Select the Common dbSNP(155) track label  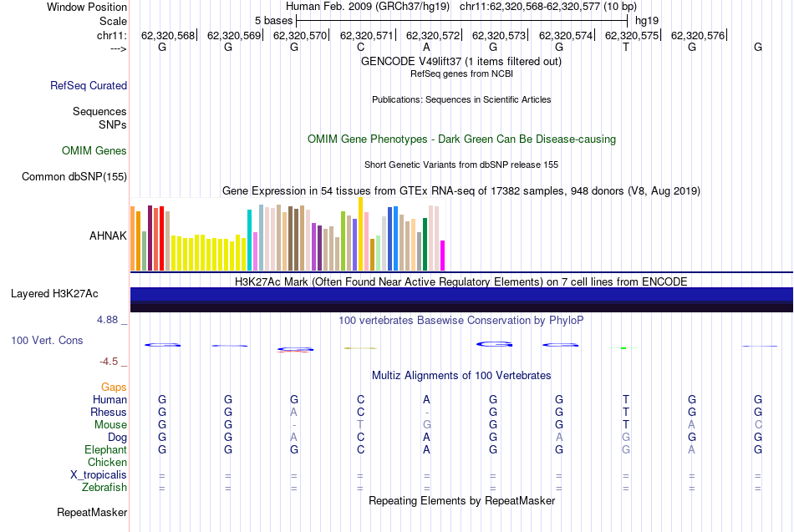pyautogui.click(x=74, y=177)
